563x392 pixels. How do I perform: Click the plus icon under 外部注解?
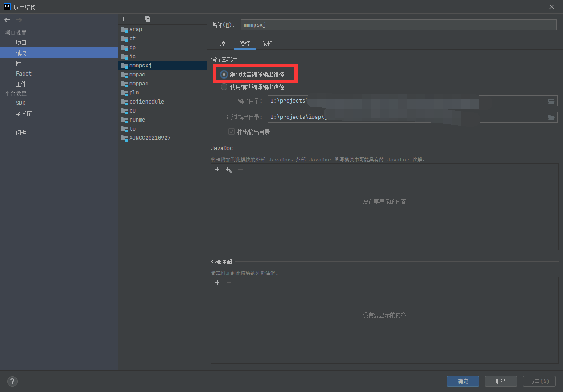click(x=217, y=283)
